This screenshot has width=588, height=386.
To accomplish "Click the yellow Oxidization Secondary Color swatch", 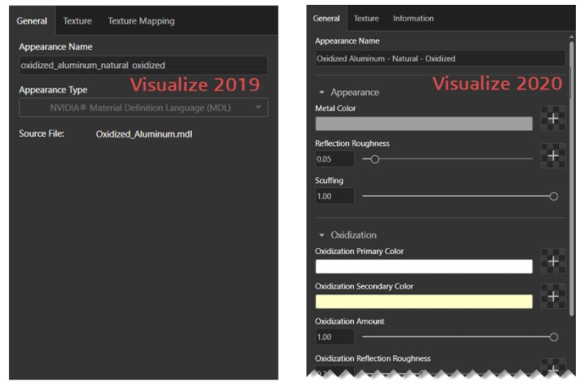I will pyautogui.click(x=424, y=302).
